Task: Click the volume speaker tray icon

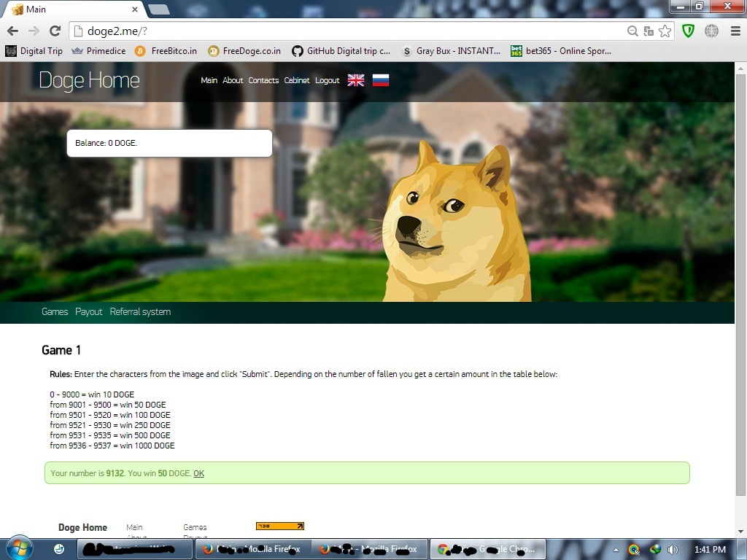Action: tap(673, 550)
